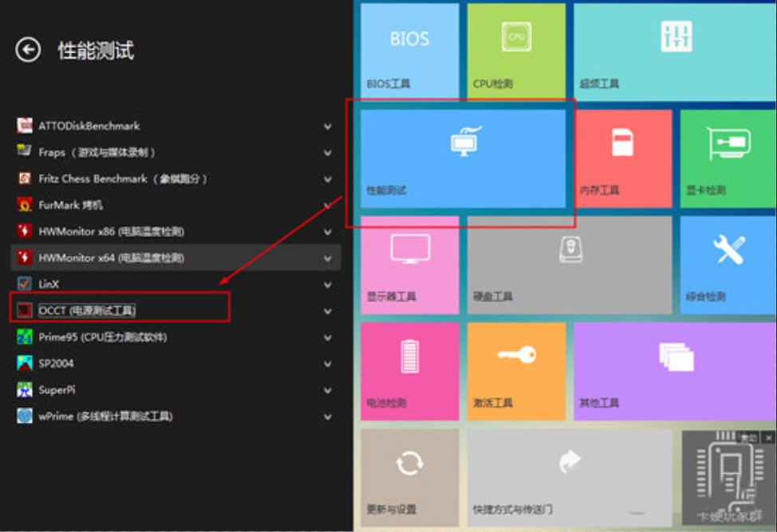
Task: Close the 卡硬玩家群 ad panel
Action: pos(768,438)
